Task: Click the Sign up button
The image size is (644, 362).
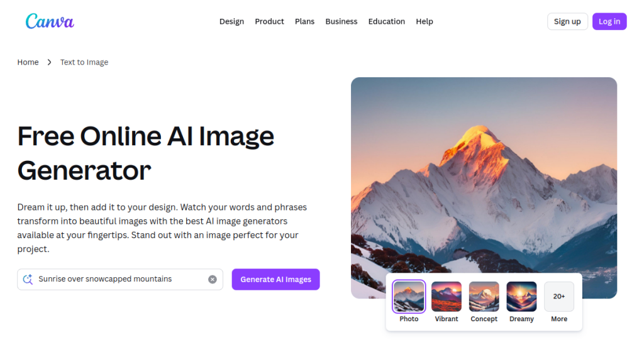Action: point(567,21)
